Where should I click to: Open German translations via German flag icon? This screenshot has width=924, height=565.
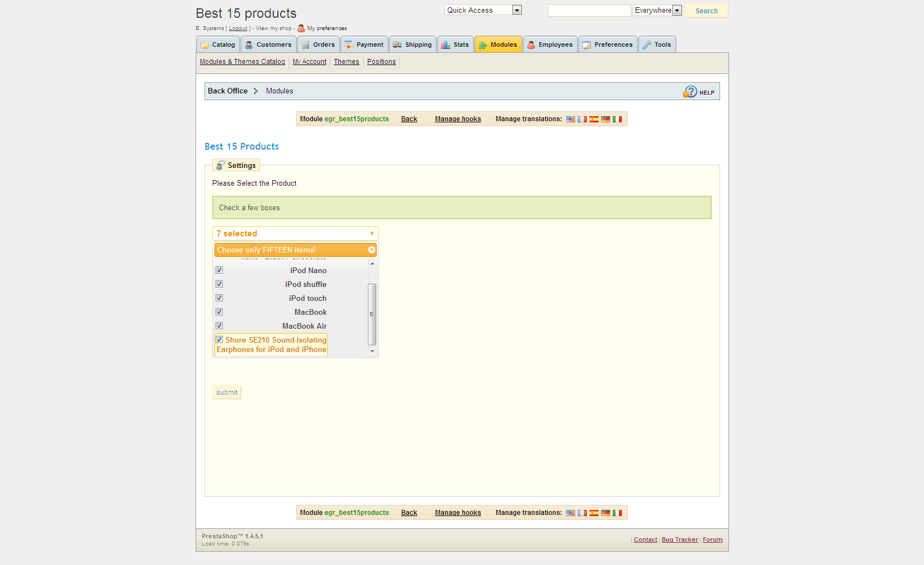tap(606, 119)
